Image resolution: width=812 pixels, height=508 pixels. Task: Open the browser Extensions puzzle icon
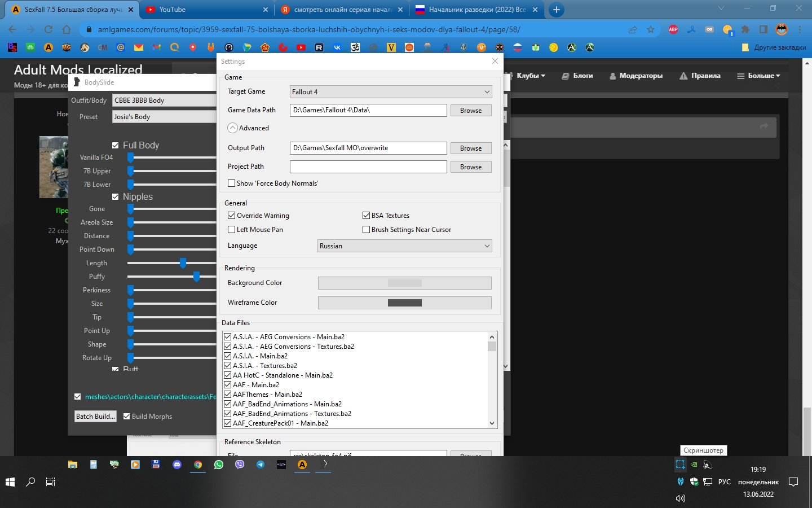(745, 29)
